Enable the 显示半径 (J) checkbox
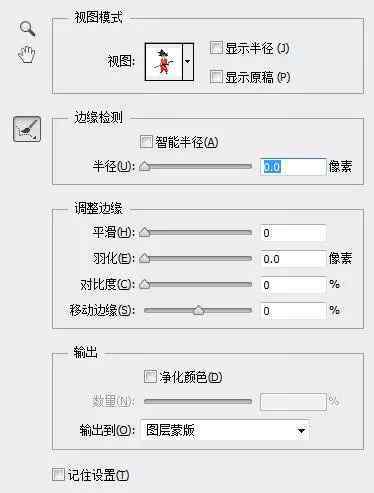Screen dimensions: 374x493 pyautogui.click(x=216, y=48)
